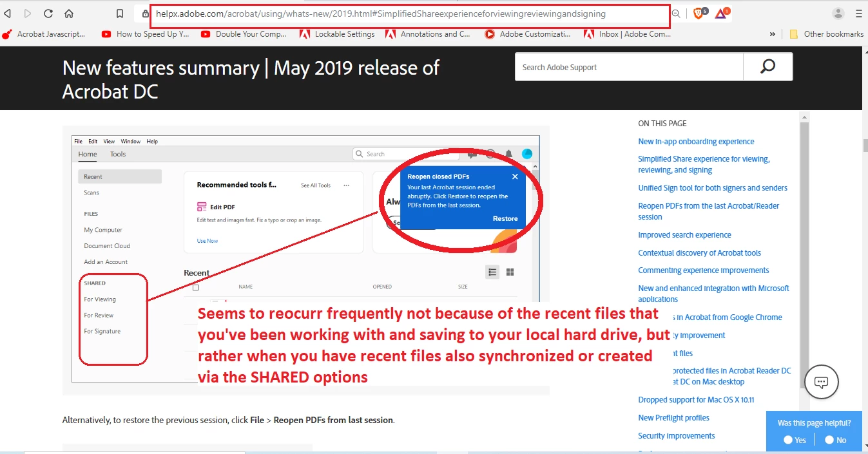Bookmark this page with the bookmark icon
The height and width of the screenshot is (454, 868).
tap(120, 14)
